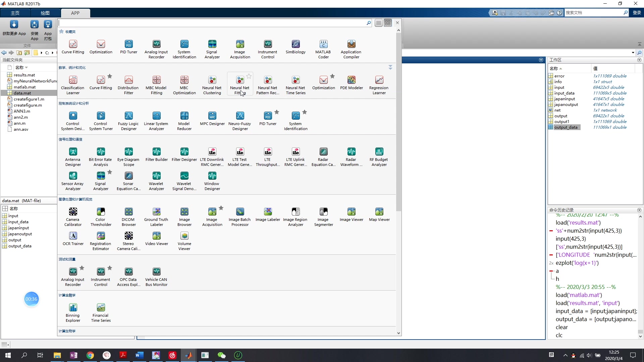Expand the 名称 column sort dropdown in file browser
Viewport: 644px width, 362px height.
pos(26,67)
